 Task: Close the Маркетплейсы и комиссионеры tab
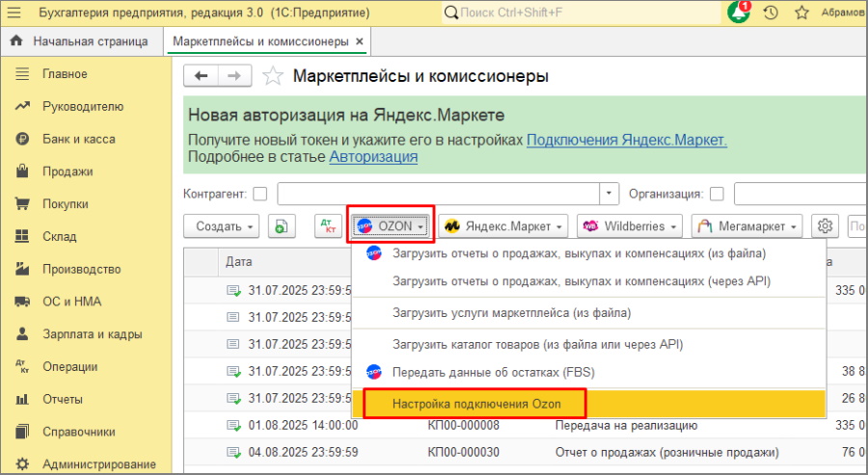[360, 41]
